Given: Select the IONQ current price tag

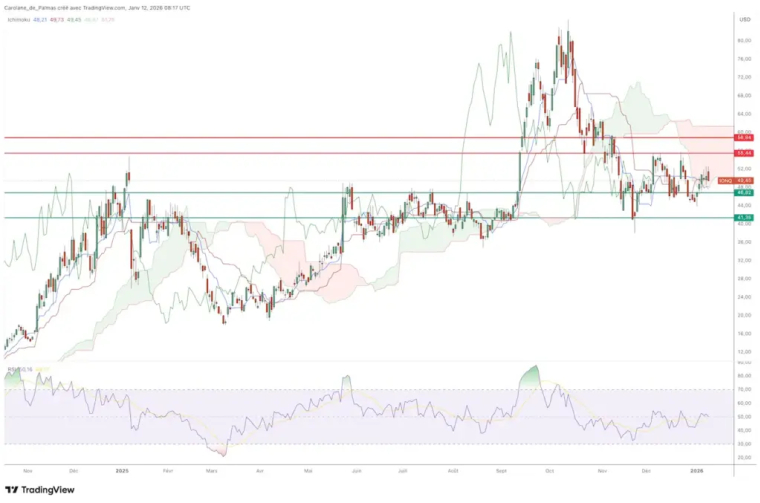Looking at the screenshot, I should (736, 181).
